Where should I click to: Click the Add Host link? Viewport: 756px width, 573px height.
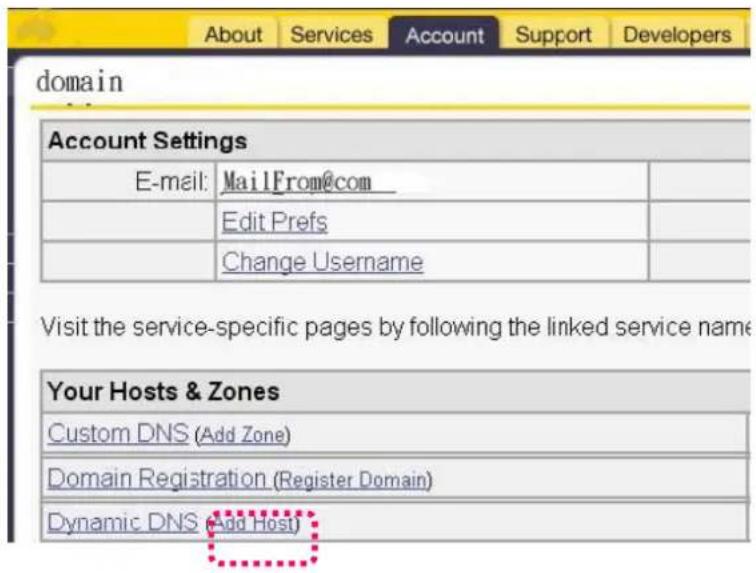(253, 523)
